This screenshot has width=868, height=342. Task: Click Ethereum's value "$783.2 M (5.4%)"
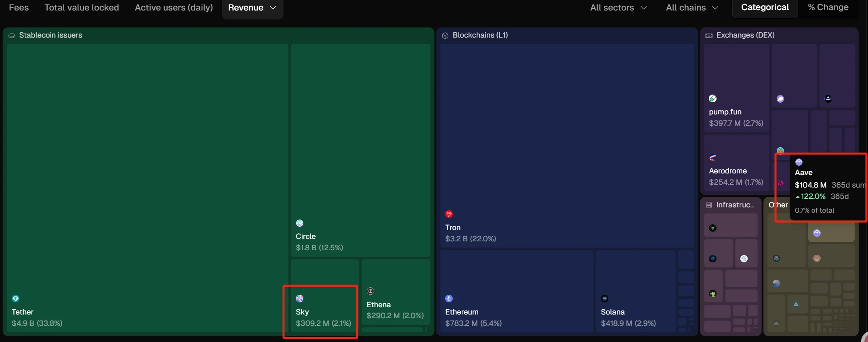click(473, 323)
